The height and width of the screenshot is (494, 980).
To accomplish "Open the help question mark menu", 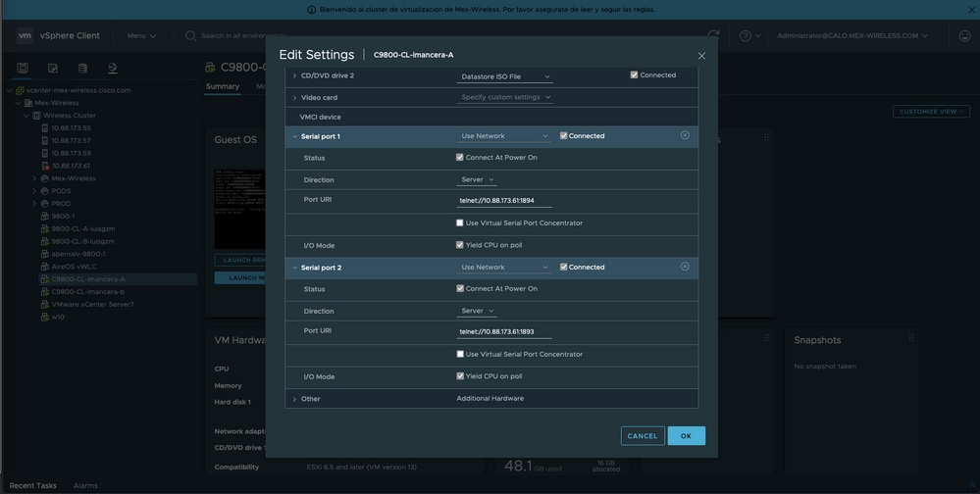I will [750, 35].
